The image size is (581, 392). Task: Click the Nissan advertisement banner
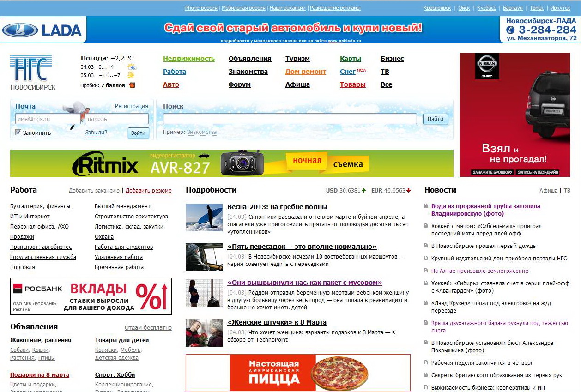pos(514,115)
